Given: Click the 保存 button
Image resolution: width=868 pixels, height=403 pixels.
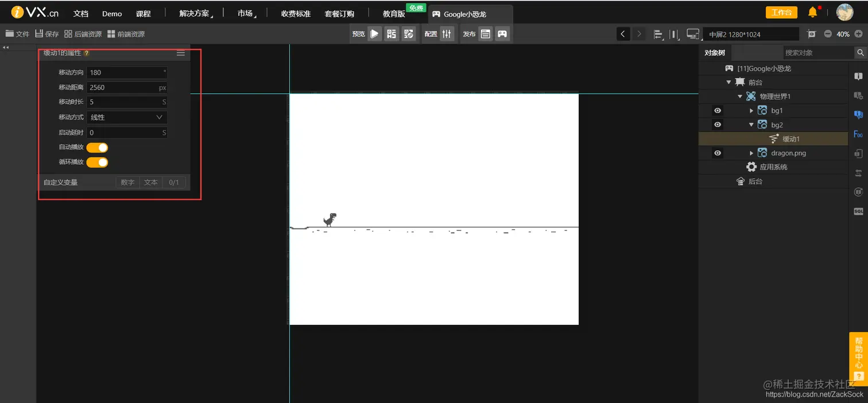Looking at the screenshot, I should [47, 34].
